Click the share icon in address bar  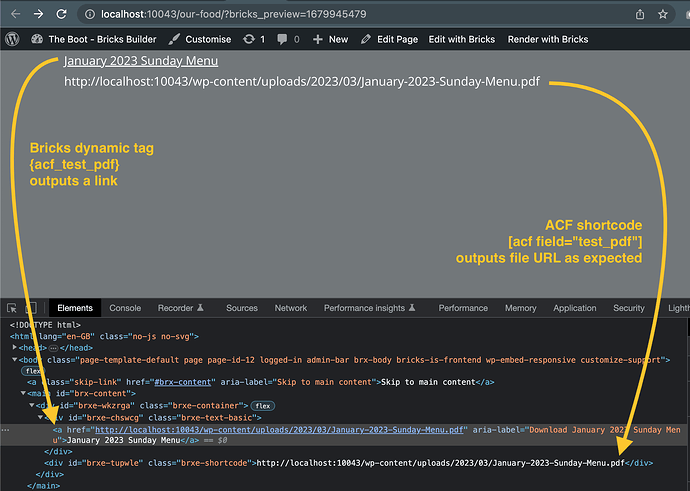[640, 14]
